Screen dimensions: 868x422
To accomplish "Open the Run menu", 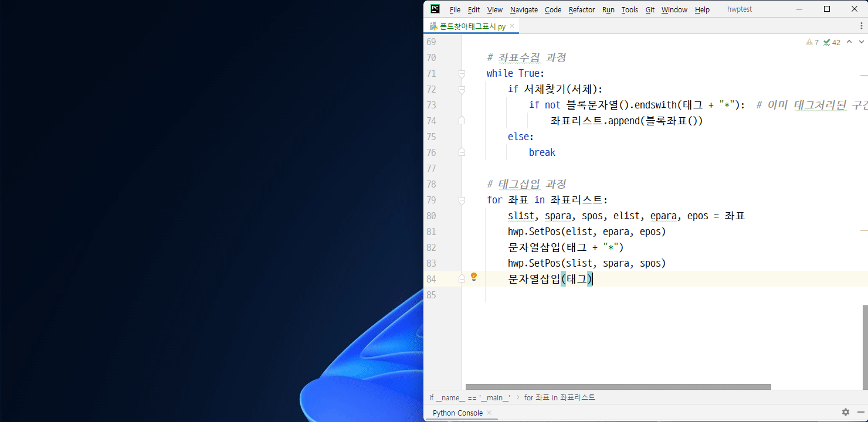I will pyautogui.click(x=608, y=9).
